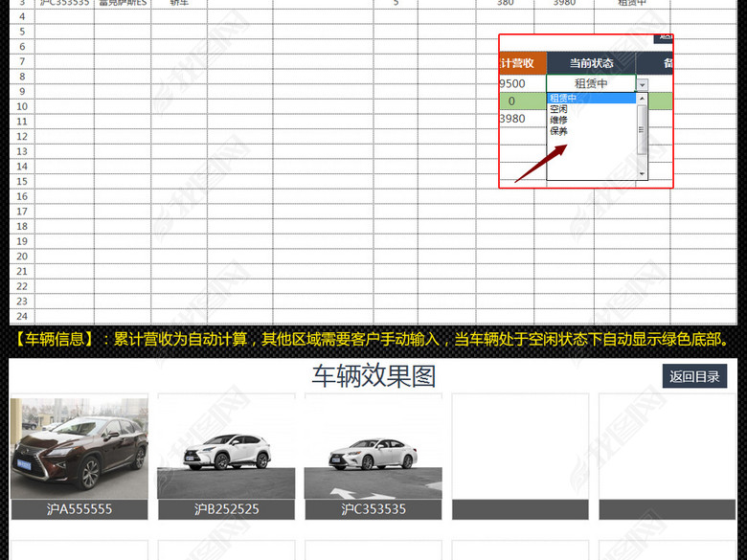Select row header 11
The image size is (747, 560).
click(x=22, y=122)
